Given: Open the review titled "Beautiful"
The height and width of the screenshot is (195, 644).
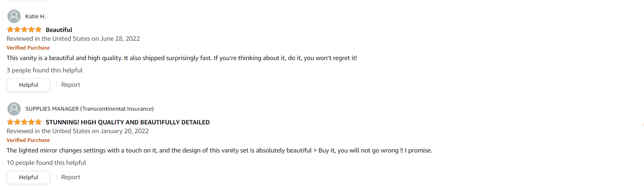Looking at the screenshot, I should coord(59,30).
